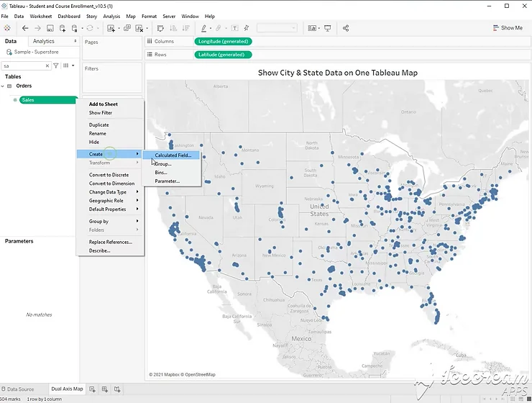Click the highlight pen icon
This screenshot has width=532, height=403.
[x=203, y=28]
